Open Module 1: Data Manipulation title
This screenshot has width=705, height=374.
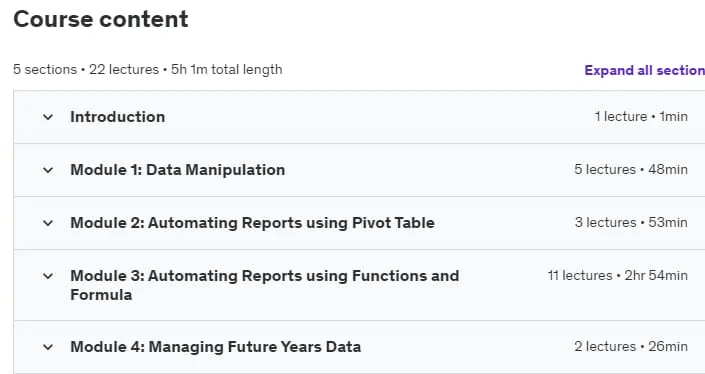(x=178, y=170)
